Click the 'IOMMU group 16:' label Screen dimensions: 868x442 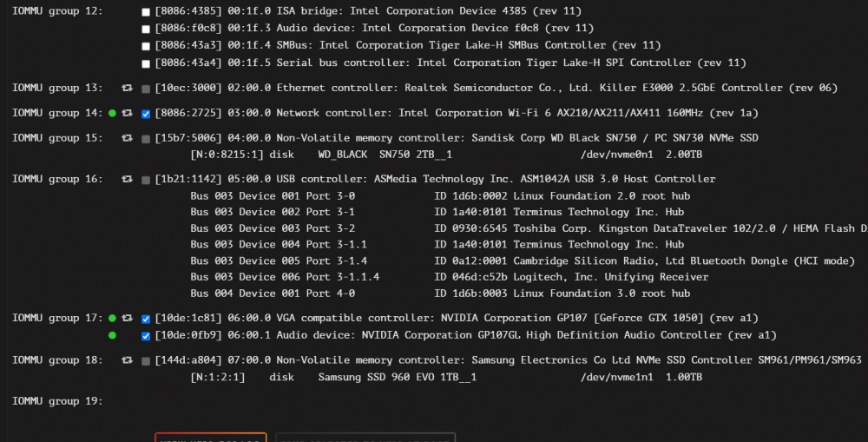(57, 179)
